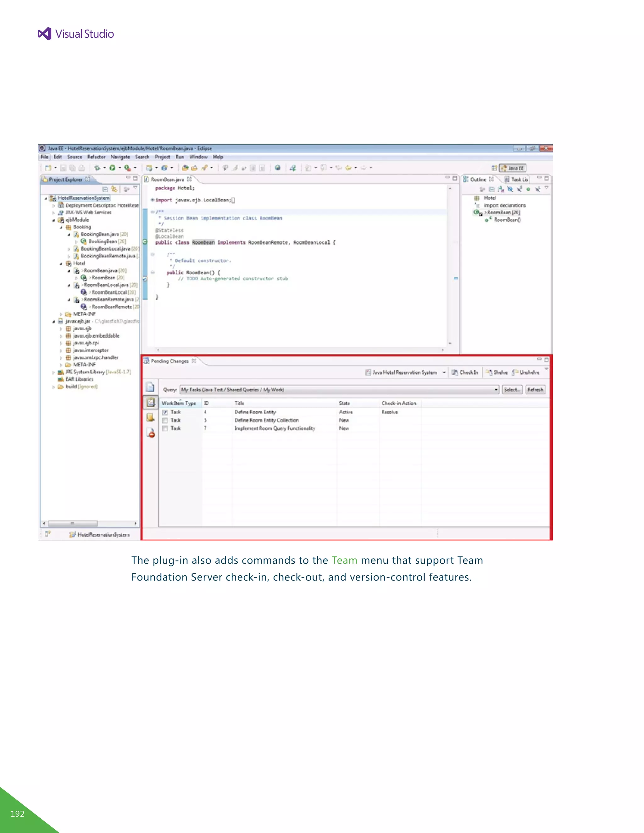Click the green dot filter icon in Outline

tap(528, 189)
